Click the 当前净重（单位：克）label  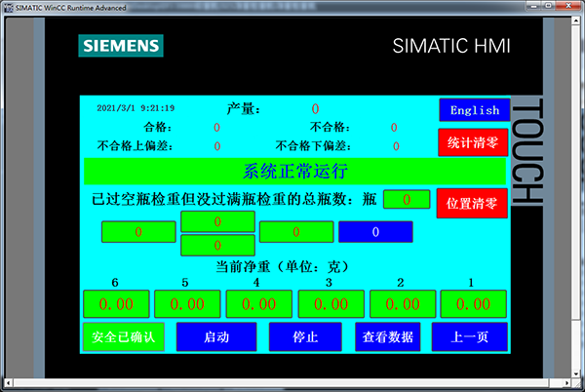click(282, 266)
